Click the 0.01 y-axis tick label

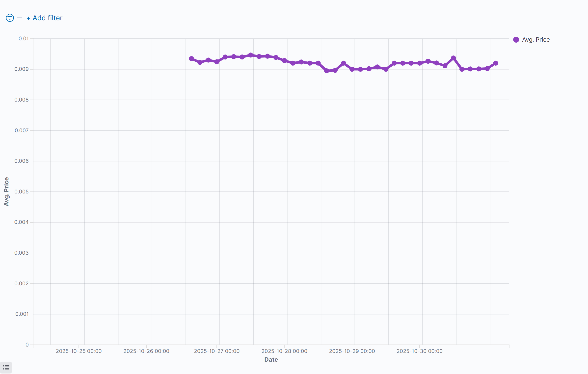[x=24, y=39]
